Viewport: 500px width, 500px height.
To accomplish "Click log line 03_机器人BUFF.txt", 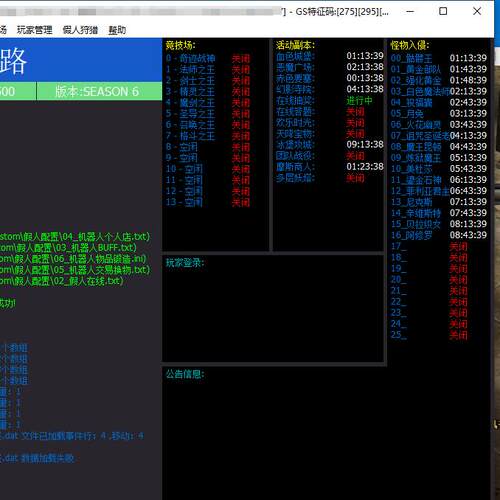I will click(x=68, y=248).
